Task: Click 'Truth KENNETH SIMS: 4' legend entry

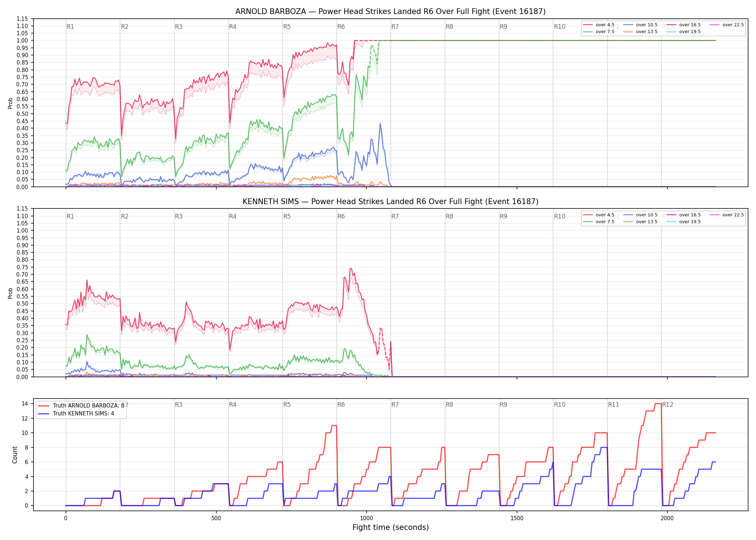Action: click(76, 413)
